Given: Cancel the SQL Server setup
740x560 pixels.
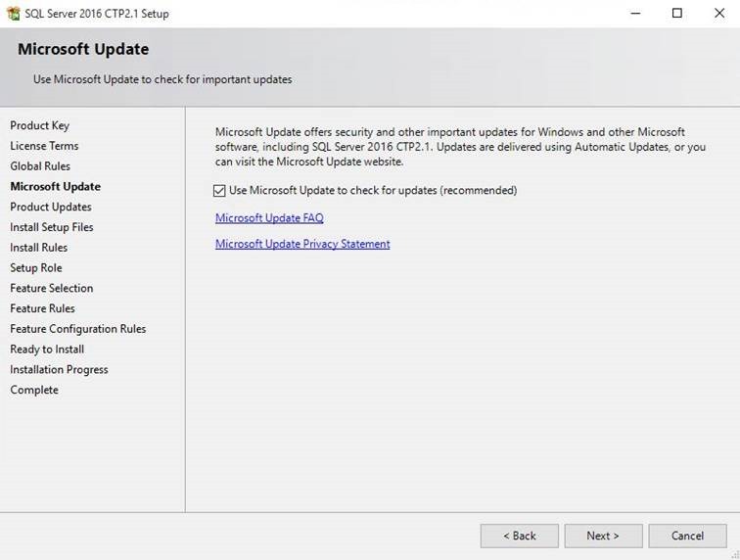Looking at the screenshot, I should pyautogui.click(x=687, y=536).
